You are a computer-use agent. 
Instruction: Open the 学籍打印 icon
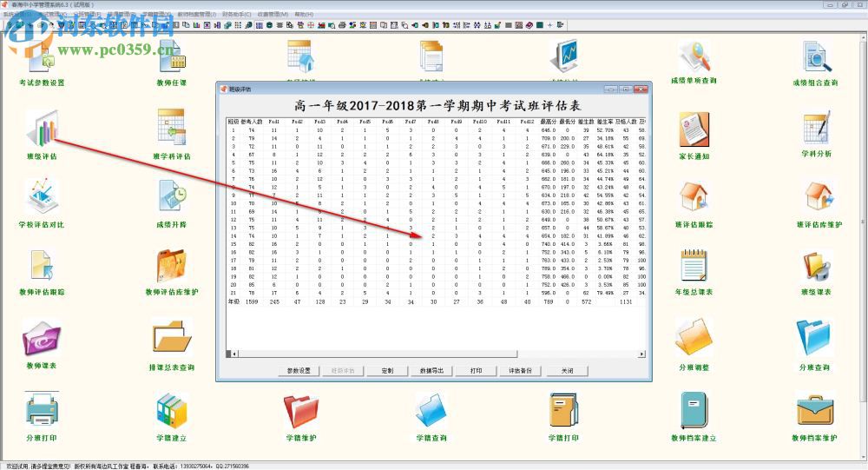point(563,410)
